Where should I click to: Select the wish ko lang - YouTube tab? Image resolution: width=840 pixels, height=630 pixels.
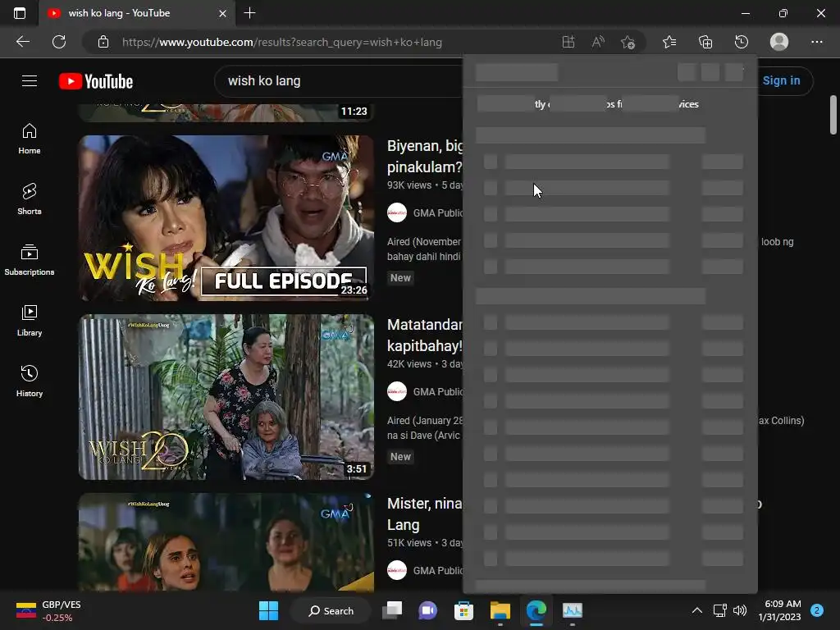click(137, 13)
